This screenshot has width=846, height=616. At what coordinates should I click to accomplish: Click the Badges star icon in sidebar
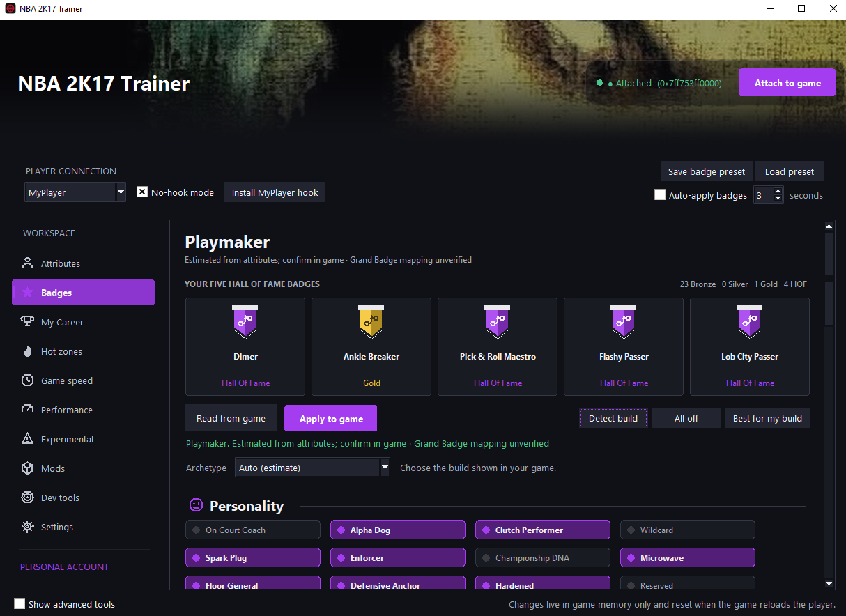[27, 293]
